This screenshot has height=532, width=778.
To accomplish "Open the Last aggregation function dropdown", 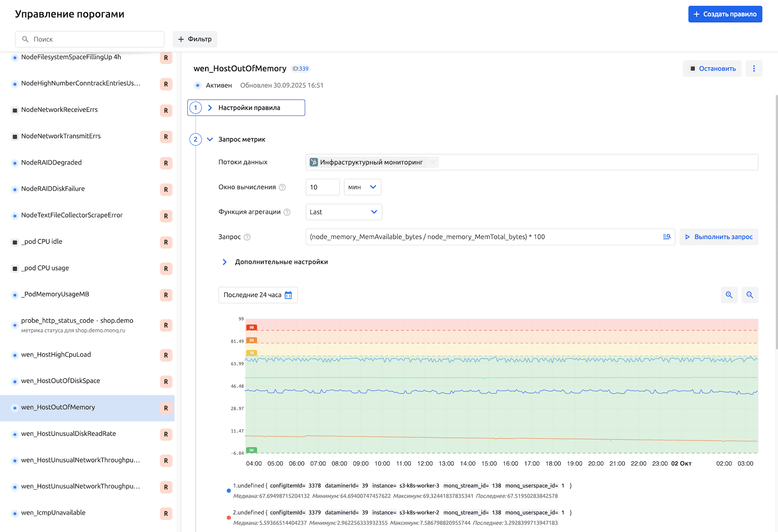I will point(343,212).
